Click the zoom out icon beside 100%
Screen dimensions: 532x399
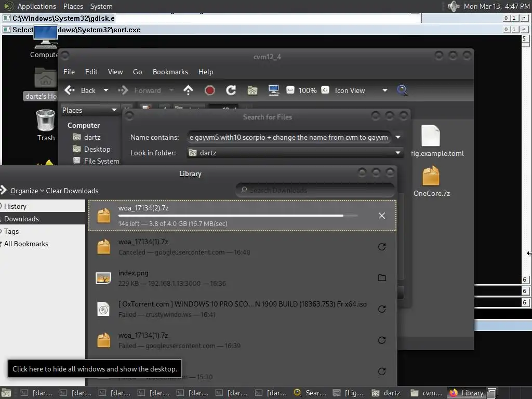click(x=290, y=90)
